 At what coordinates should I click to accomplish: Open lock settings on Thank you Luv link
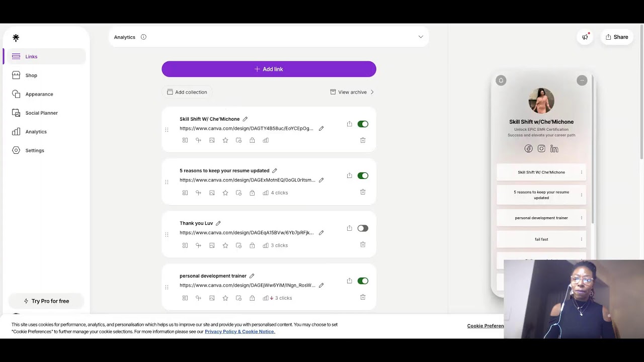pyautogui.click(x=252, y=245)
